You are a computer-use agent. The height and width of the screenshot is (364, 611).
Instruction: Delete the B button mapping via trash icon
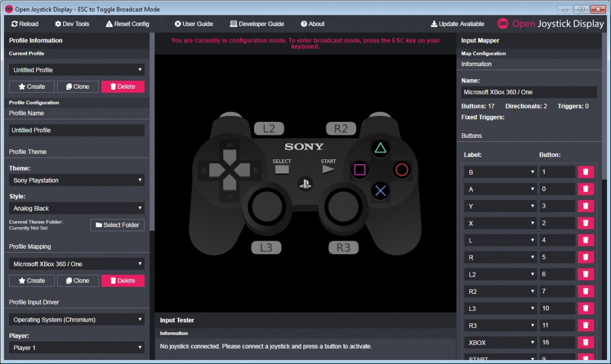click(586, 171)
